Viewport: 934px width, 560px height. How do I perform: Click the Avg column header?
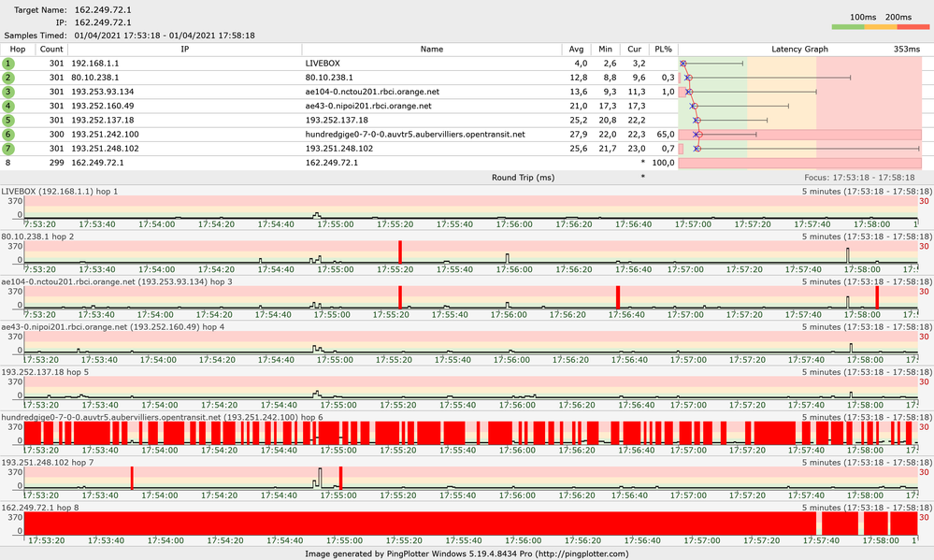coord(577,49)
